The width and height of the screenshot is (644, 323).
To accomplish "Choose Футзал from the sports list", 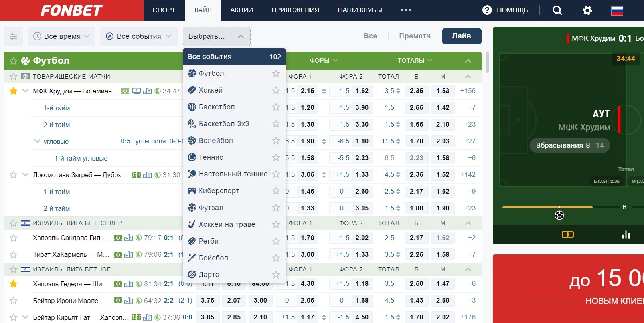I will [x=234, y=208].
